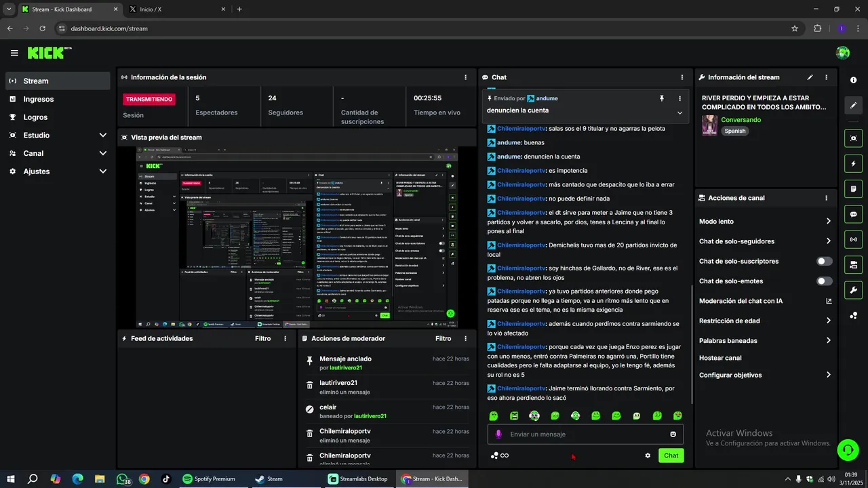
Task: Click the chat bubble icon in right sidebar
Action: pyautogui.click(x=853, y=214)
